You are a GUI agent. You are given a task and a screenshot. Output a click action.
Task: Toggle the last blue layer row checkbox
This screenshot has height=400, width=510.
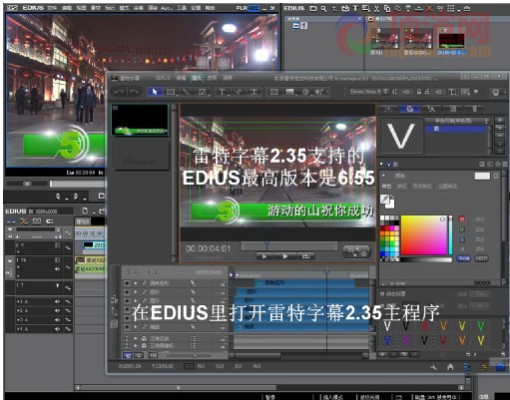click(x=127, y=327)
